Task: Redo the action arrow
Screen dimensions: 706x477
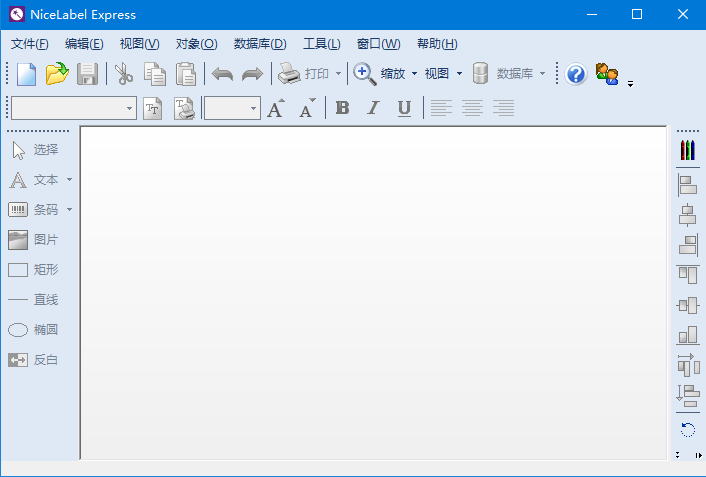Action: [252, 74]
